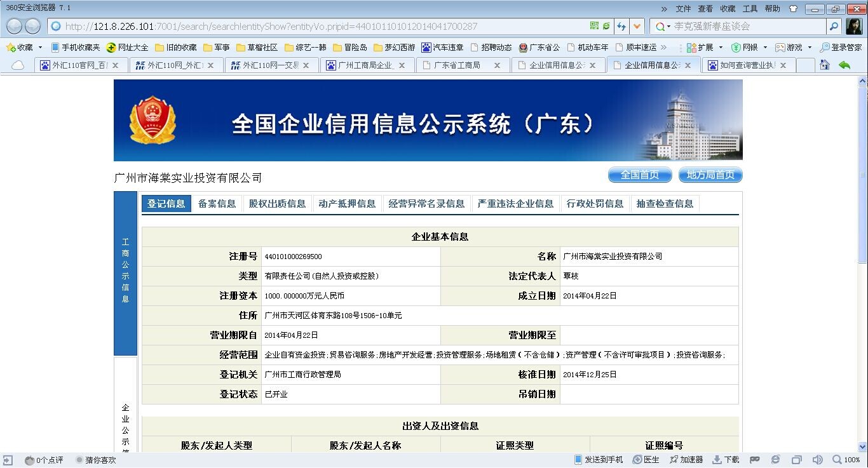868x468 pixels.
Task: Open the 网银 online banking button
Action: tap(744, 48)
